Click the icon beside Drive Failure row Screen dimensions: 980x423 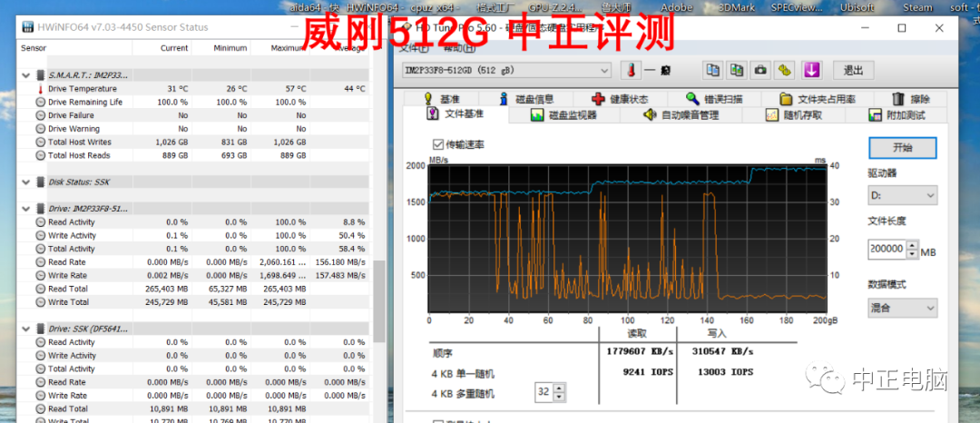point(41,115)
